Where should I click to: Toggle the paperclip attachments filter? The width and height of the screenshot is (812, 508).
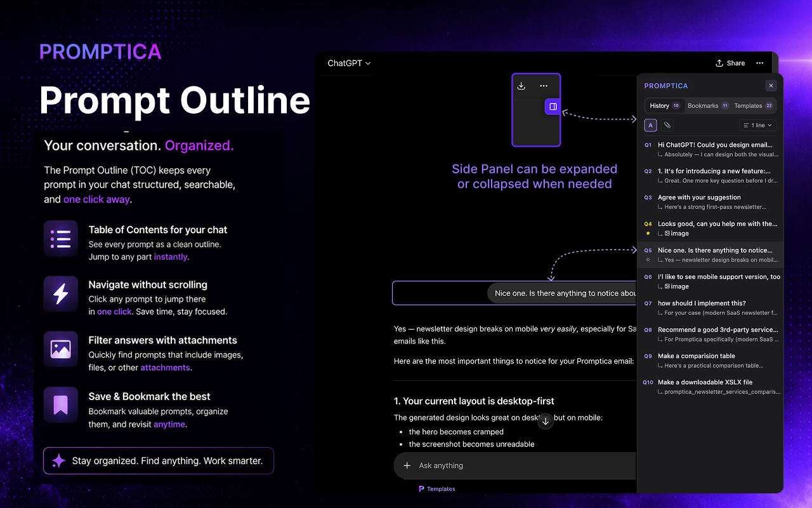tap(667, 125)
